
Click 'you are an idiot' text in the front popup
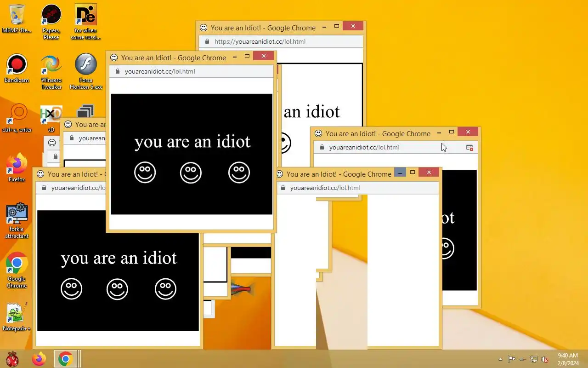[193, 142]
